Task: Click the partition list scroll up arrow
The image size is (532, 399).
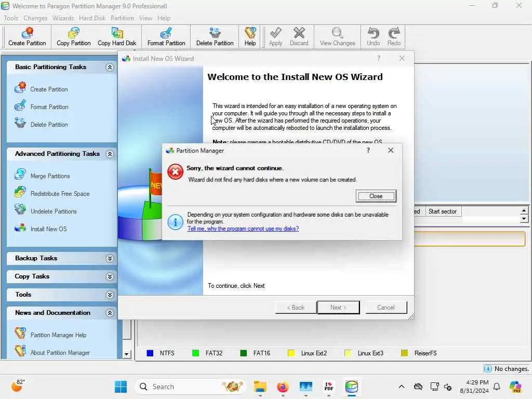Action: 524,210
